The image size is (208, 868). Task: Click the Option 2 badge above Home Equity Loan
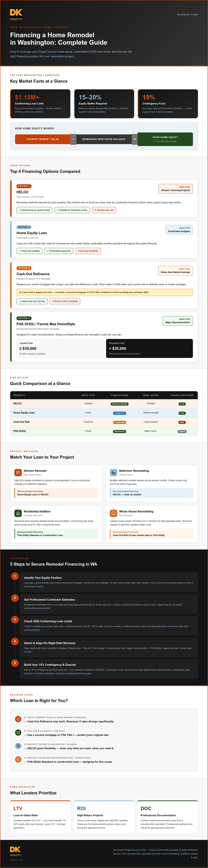point(24,227)
